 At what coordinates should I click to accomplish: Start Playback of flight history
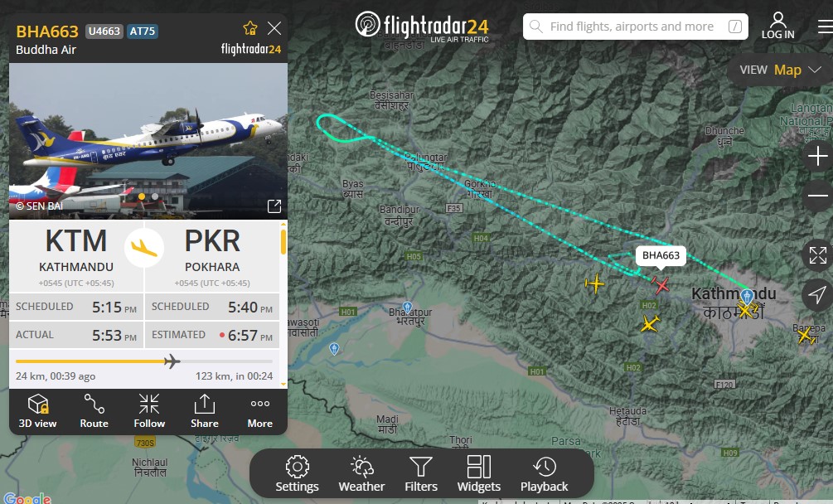coord(544,473)
